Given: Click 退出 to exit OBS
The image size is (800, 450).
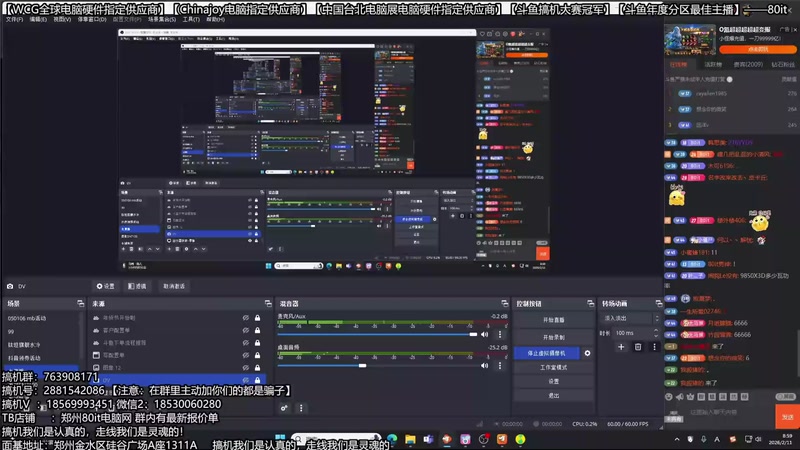Looking at the screenshot, I should [x=554, y=395].
